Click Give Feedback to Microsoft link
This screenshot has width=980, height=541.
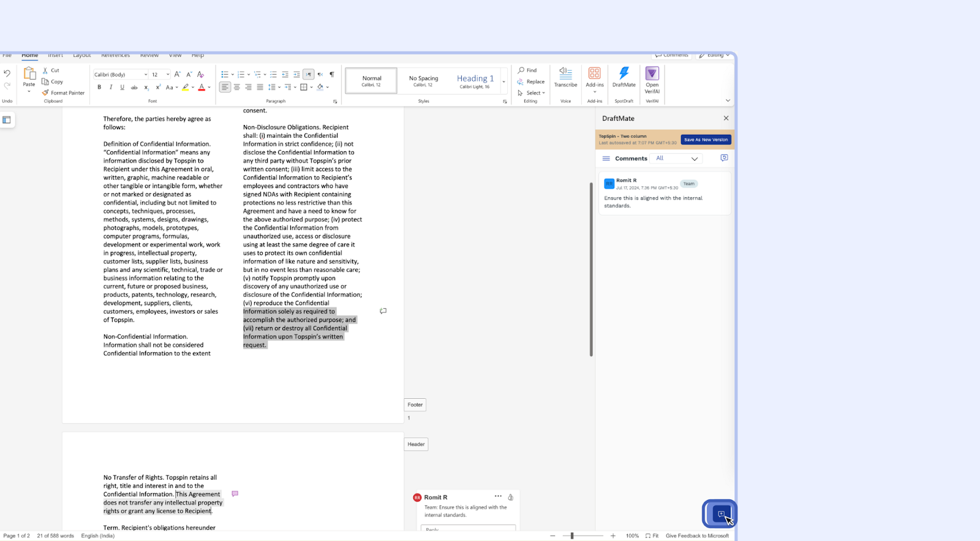[x=697, y=536]
